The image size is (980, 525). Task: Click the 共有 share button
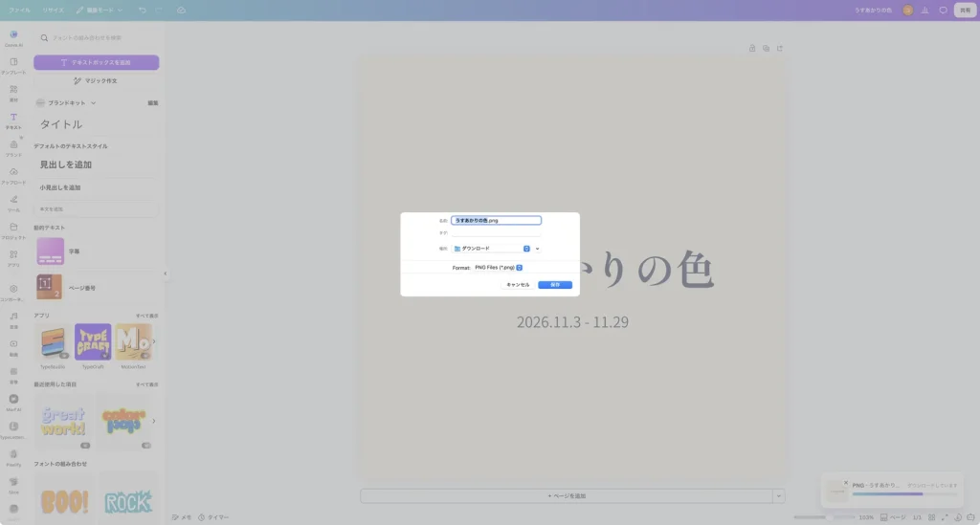(965, 10)
